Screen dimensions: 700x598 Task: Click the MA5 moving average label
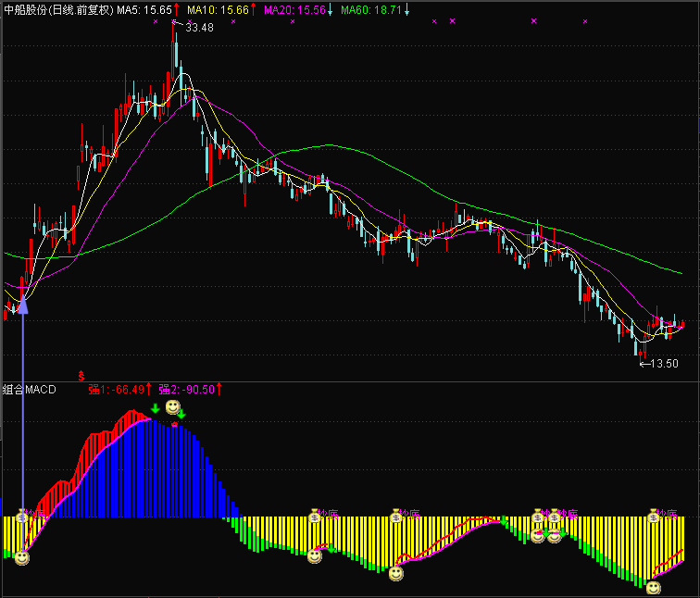(148, 8)
